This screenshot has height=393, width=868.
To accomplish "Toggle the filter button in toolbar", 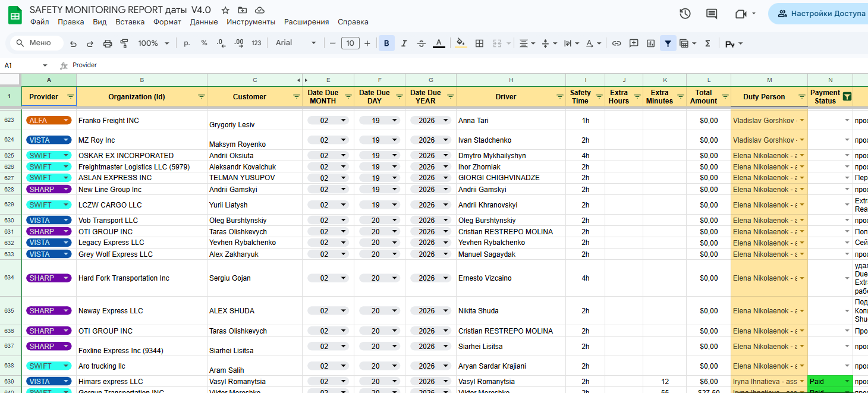I will (668, 43).
